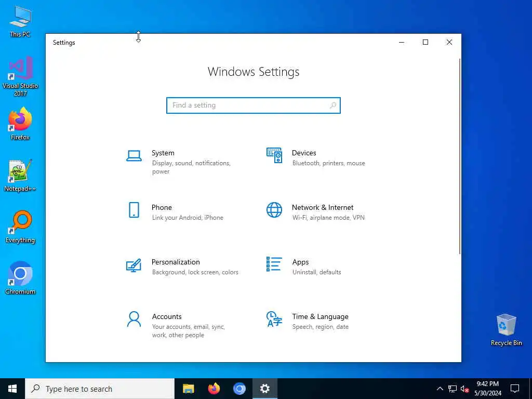Select the Recycle Bin desktop icon
Image resolution: width=532 pixels, height=399 pixels.
[506, 330]
